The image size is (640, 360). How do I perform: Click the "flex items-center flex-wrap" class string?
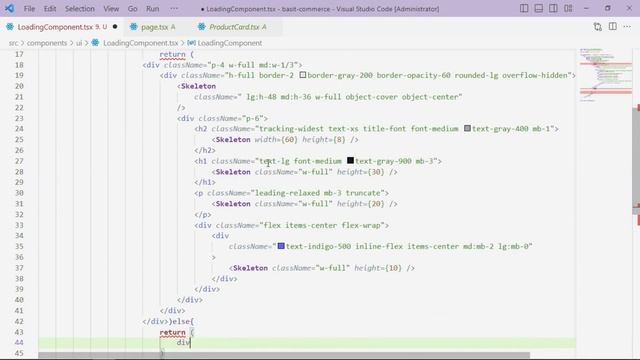point(322,225)
